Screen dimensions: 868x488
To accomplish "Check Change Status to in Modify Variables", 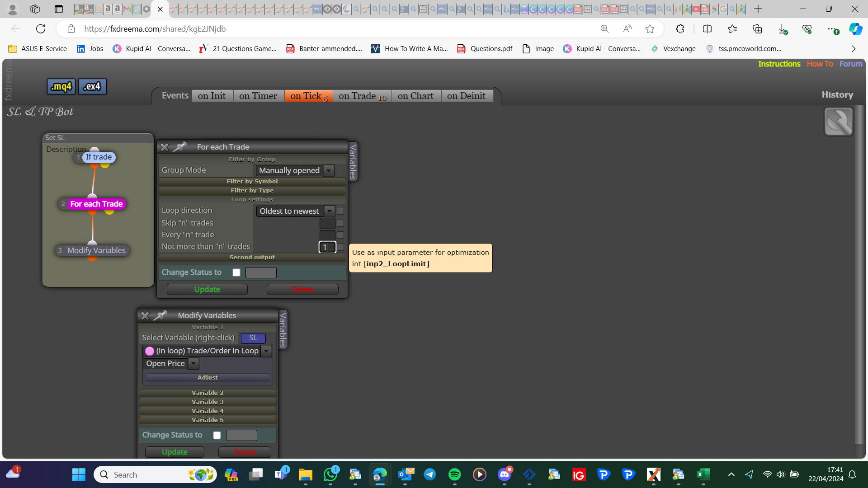I will [217, 435].
